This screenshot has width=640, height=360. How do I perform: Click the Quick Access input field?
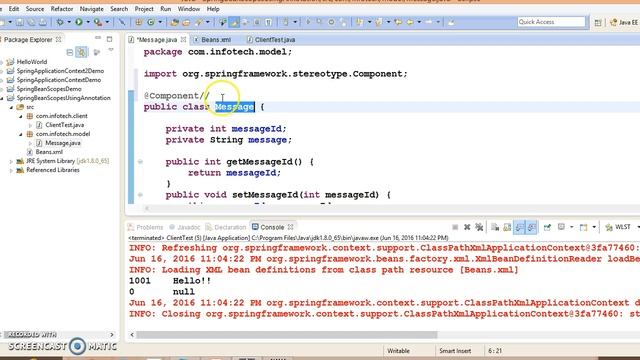(551, 22)
